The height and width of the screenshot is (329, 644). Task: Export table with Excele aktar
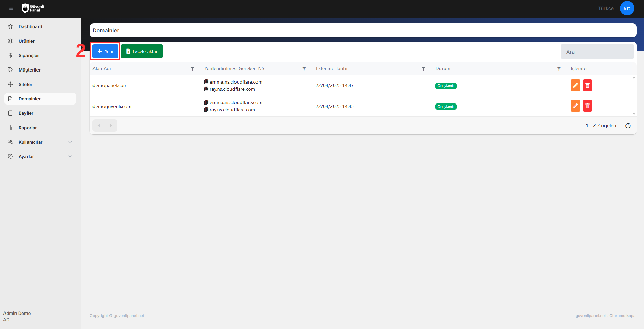click(142, 51)
